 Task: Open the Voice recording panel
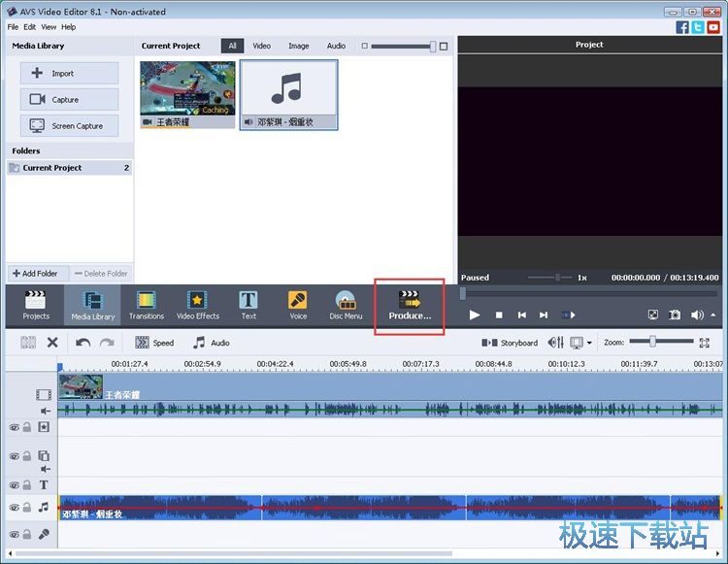point(298,305)
